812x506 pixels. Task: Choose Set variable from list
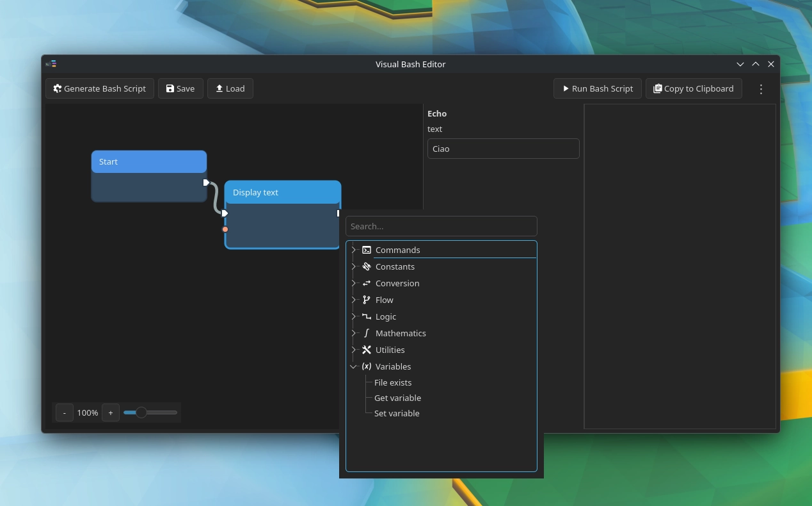(x=397, y=413)
